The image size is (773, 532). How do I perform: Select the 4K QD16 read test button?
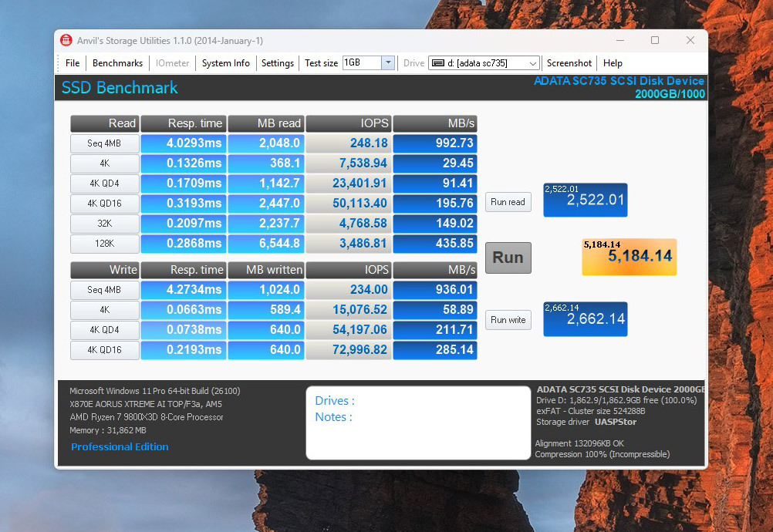coord(104,204)
